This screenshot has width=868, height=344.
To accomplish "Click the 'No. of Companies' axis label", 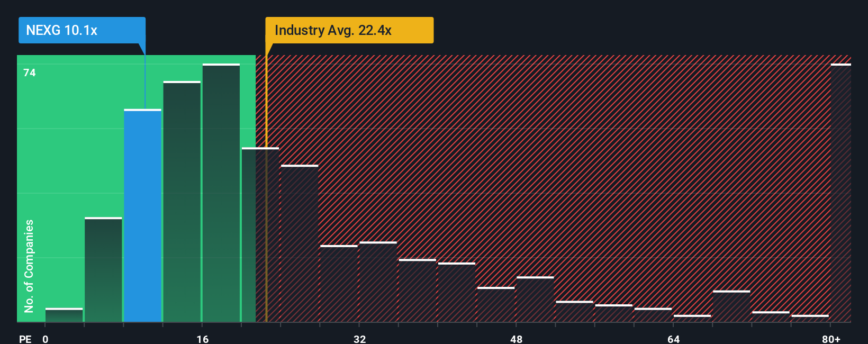I will [29, 266].
